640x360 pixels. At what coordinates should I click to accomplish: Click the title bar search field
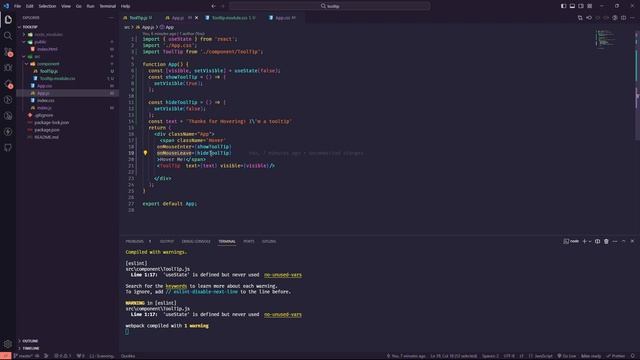329,6
